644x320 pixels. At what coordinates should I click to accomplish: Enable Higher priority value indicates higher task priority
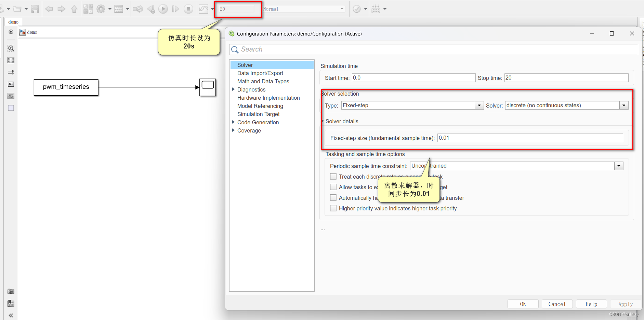tap(333, 208)
